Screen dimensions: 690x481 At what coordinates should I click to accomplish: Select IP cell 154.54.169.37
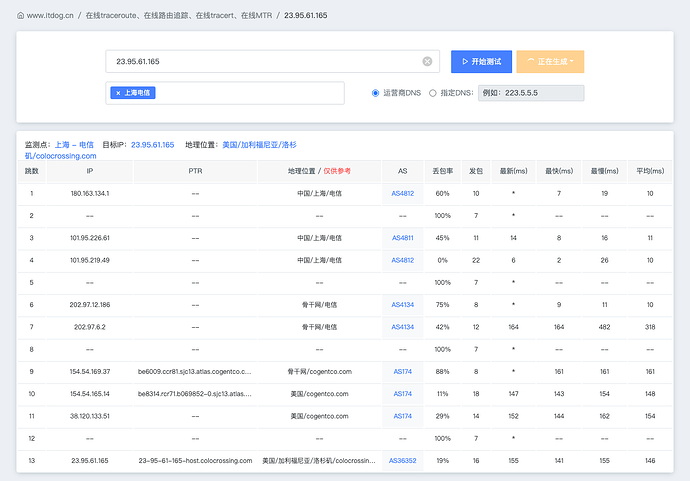point(90,371)
